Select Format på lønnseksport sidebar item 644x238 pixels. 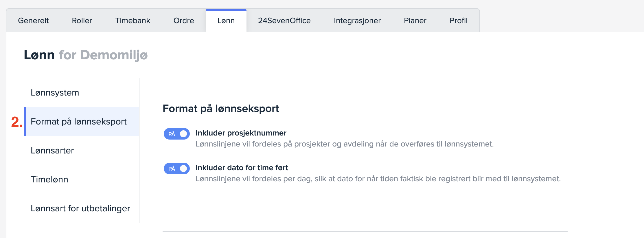pyautogui.click(x=79, y=122)
